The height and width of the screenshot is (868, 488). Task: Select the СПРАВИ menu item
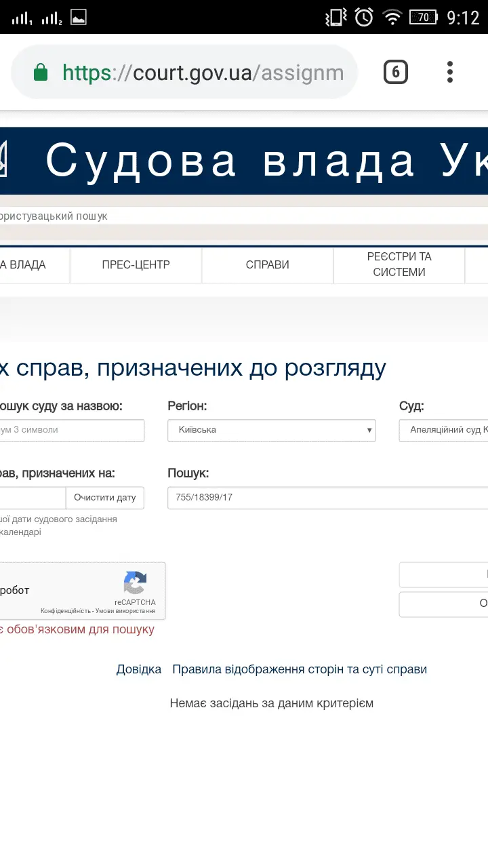[267, 265]
